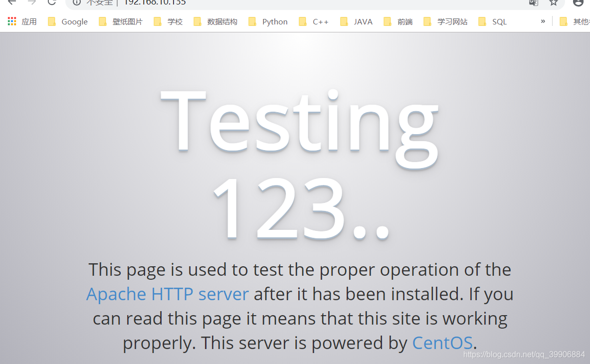Open the 学校 bookmark folder
The height and width of the screenshot is (364, 590).
168,22
